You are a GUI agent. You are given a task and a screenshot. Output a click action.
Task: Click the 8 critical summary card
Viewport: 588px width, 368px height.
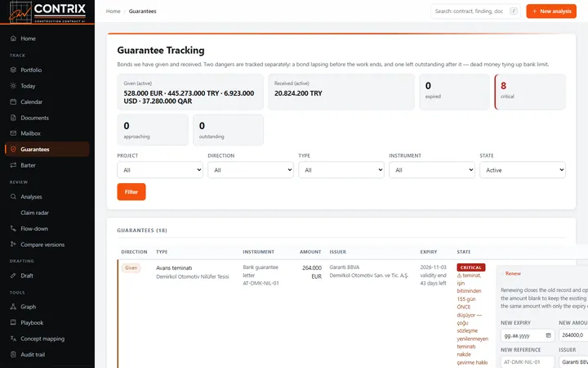click(x=530, y=92)
